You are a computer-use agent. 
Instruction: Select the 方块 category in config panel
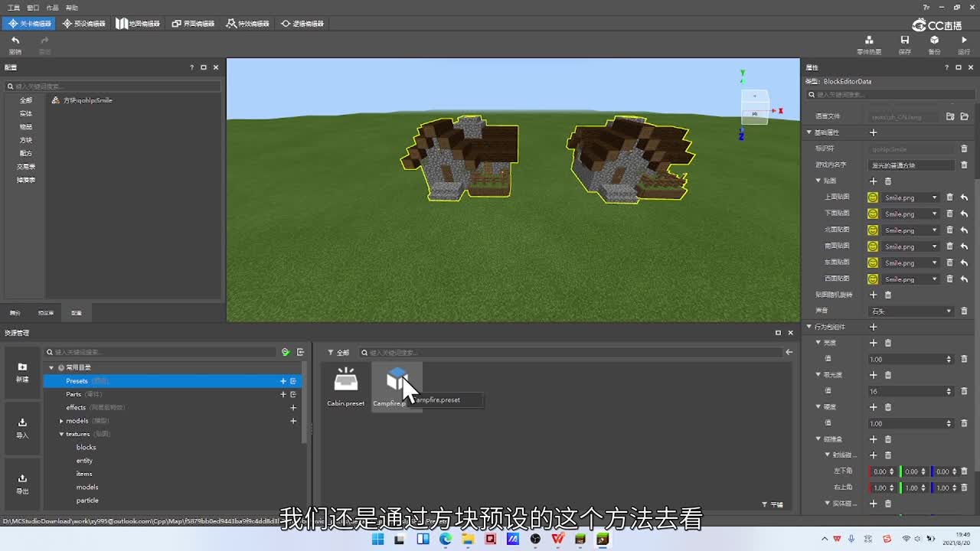click(x=25, y=140)
